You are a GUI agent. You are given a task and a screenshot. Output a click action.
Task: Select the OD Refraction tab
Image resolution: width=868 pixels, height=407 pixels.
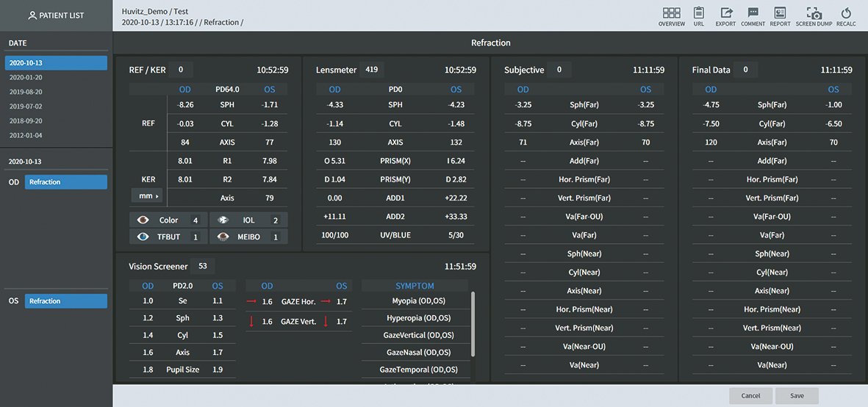65,182
